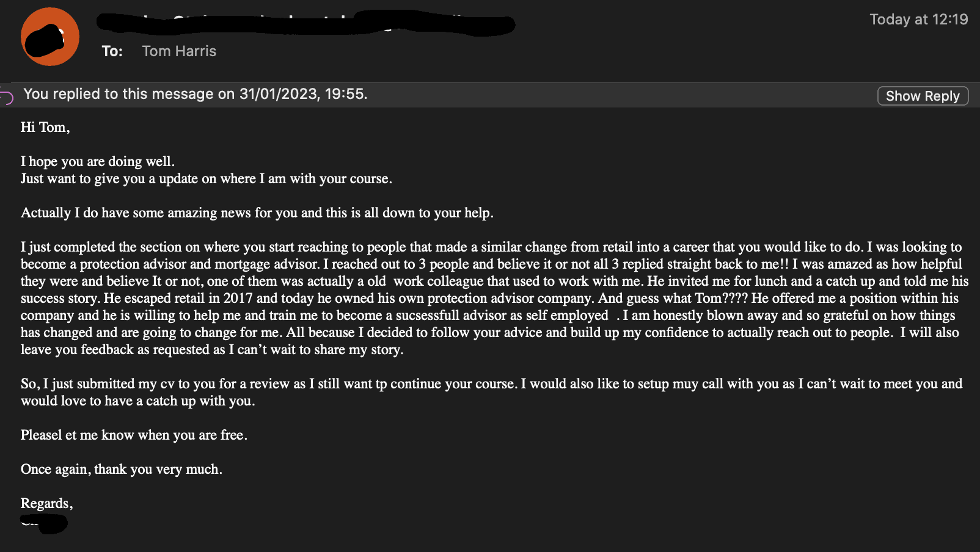Click the redacted signature name below Regards

(44, 523)
